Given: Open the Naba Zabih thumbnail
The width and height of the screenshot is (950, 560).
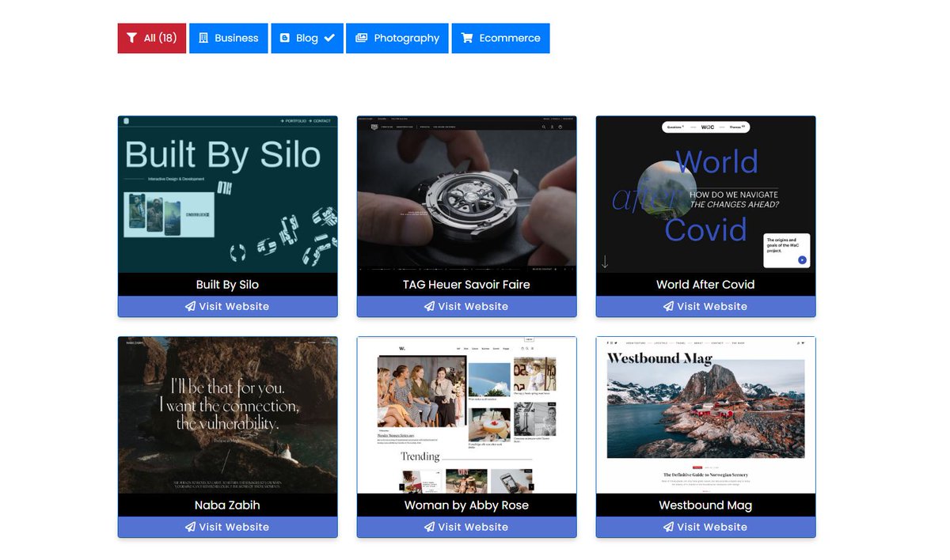Looking at the screenshot, I should point(228,415).
